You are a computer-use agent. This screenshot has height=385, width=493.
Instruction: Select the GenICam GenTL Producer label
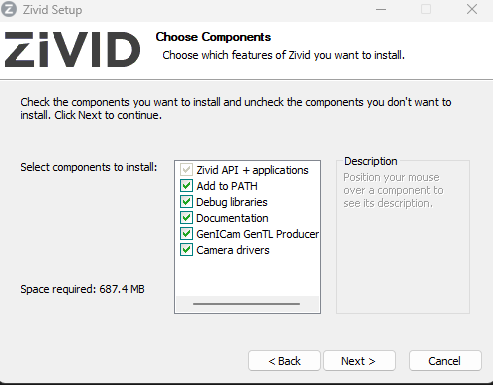point(257,234)
